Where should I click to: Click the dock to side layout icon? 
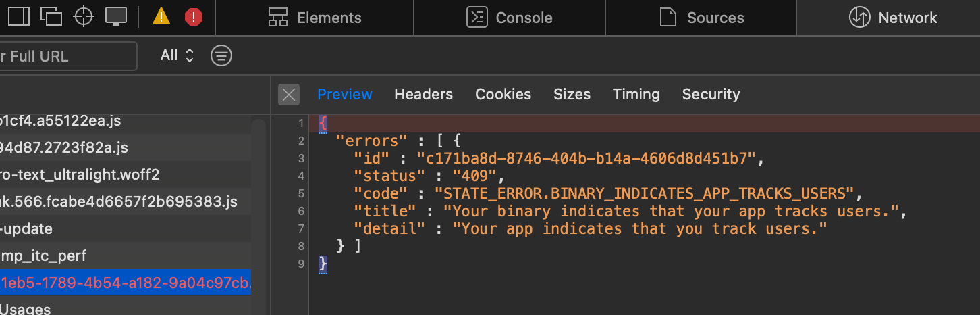(18, 16)
